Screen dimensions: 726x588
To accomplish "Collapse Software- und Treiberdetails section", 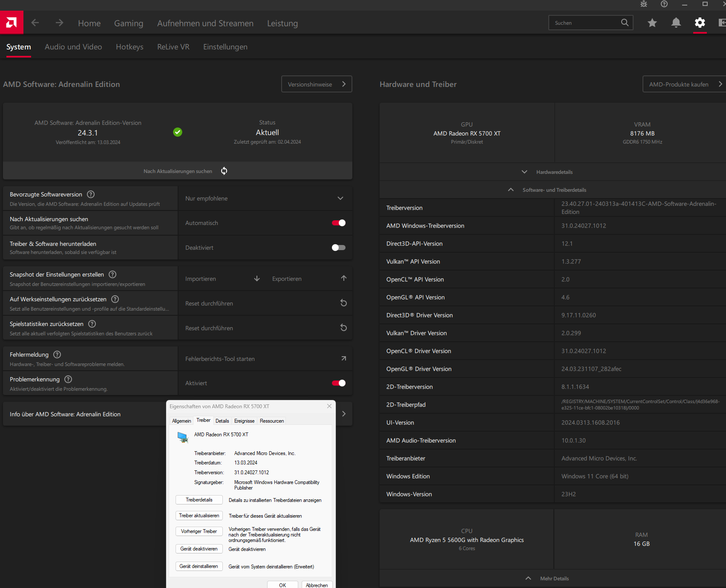I will (553, 190).
